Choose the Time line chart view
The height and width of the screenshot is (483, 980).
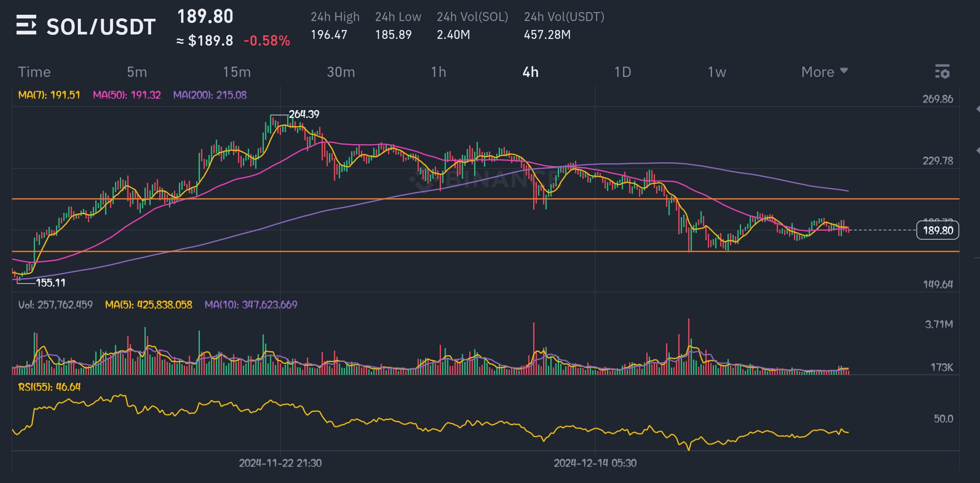coord(34,72)
